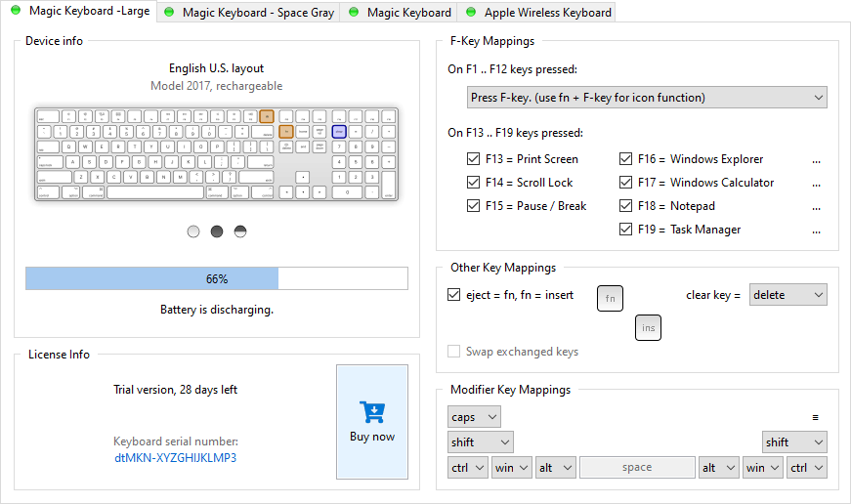Image resolution: width=851 pixels, height=504 pixels.
Task: Toggle F16 = Windows Explorer checkbox
Action: coord(625,159)
